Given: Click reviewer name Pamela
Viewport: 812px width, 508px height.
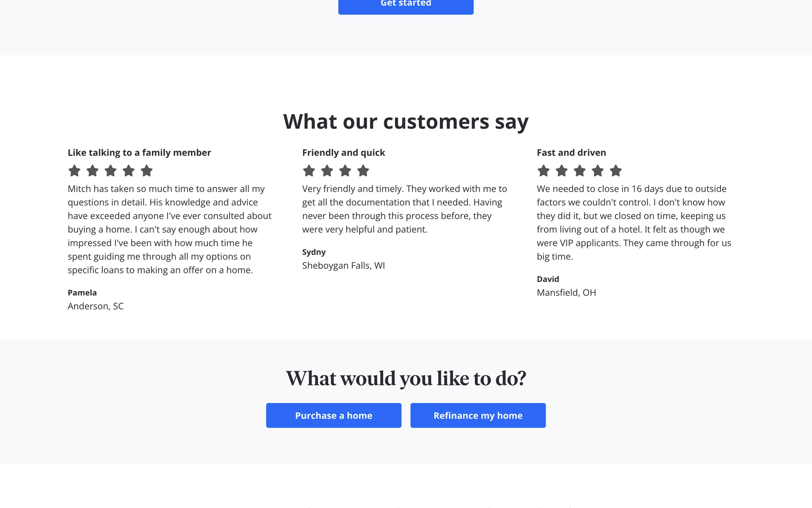Looking at the screenshot, I should (x=82, y=293).
